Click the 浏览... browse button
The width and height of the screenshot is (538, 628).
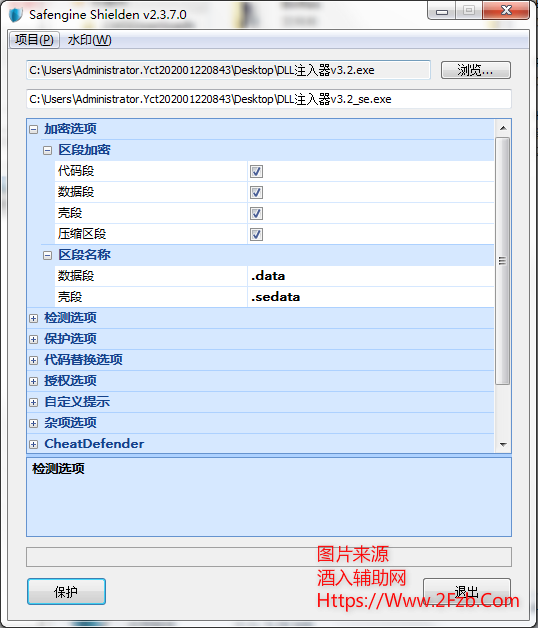[476, 70]
